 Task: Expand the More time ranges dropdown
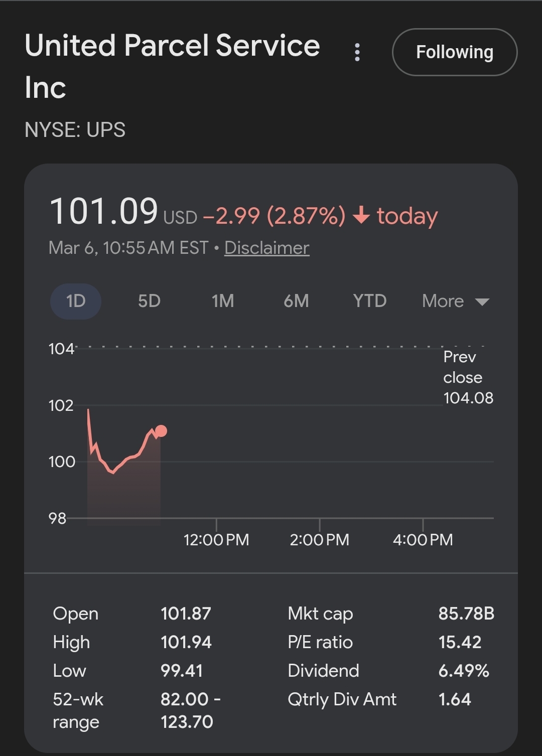pos(443,301)
